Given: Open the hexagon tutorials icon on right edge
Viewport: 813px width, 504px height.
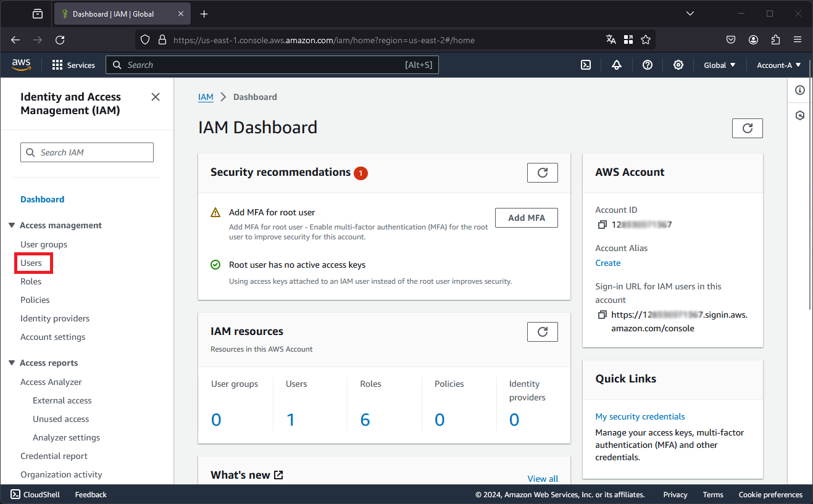Looking at the screenshot, I should point(800,115).
